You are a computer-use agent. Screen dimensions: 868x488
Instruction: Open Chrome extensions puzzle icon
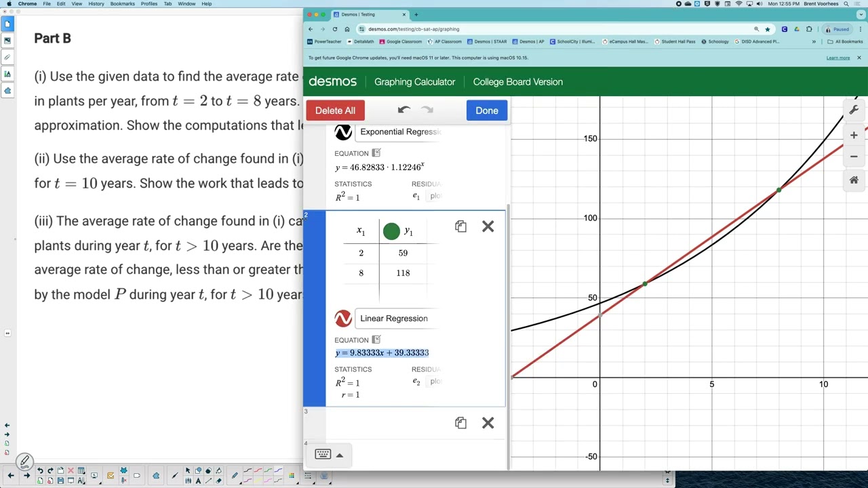click(808, 29)
